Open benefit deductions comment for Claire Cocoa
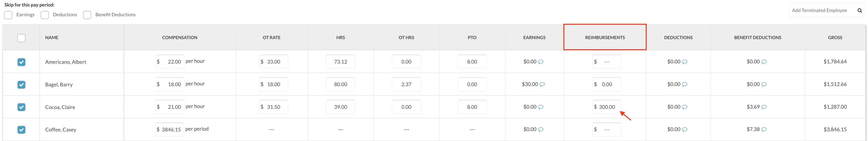Viewport: 868px width, 141px height. 764,107
